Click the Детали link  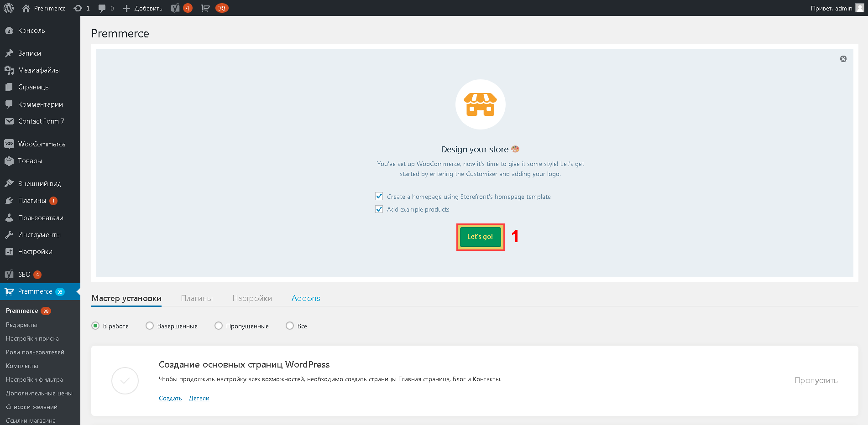(199, 398)
